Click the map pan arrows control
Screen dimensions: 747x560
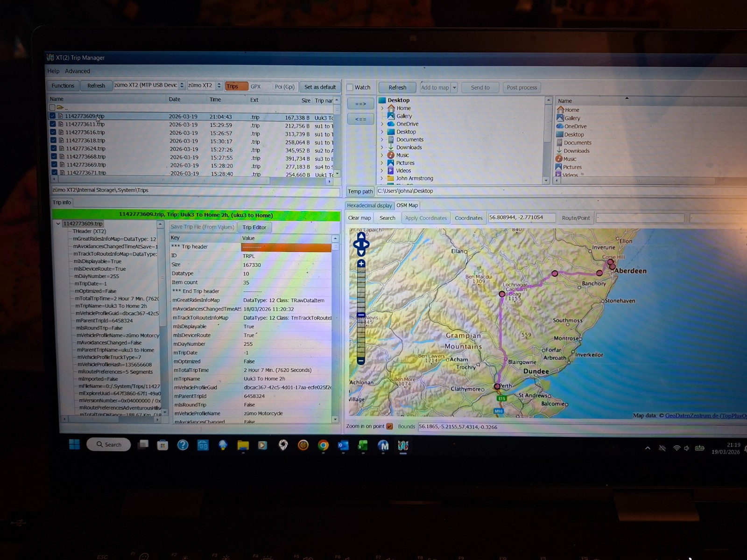[x=361, y=244]
